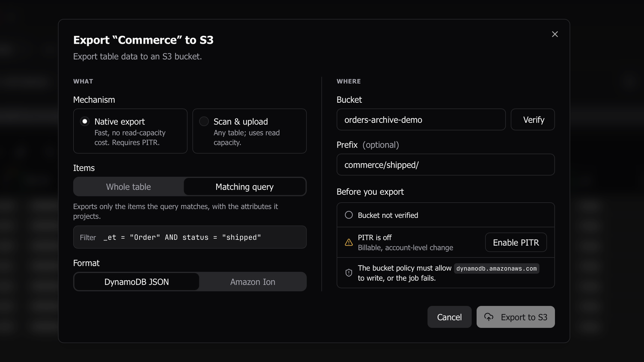The width and height of the screenshot is (644, 362).
Task: Click the "Prefix (optional)" label
Action: click(368, 145)
